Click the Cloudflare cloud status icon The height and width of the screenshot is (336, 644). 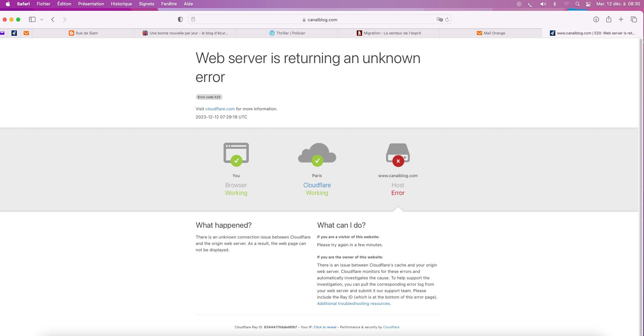click(x=317, y=155)
